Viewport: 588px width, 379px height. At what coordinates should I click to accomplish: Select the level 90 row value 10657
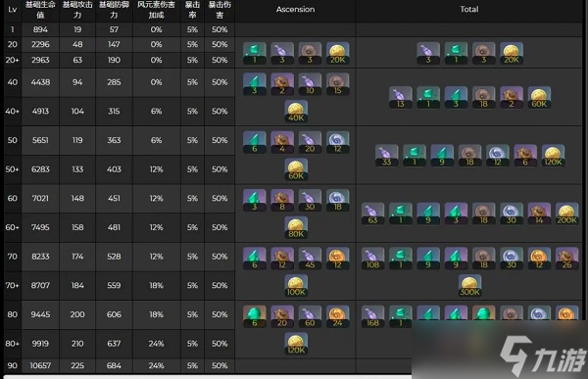40,365
